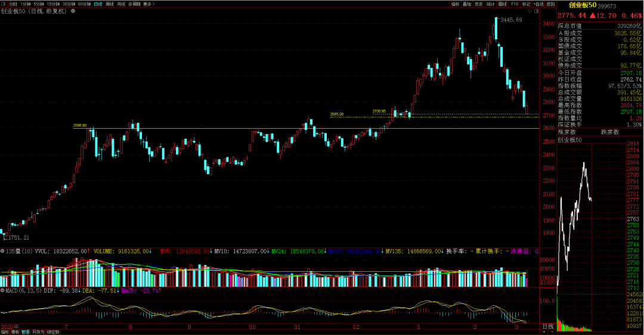The width and height of the screenshot is (644, 335).
Task: Click the 昨日收盘 value 2762.74
Action: 631,80
